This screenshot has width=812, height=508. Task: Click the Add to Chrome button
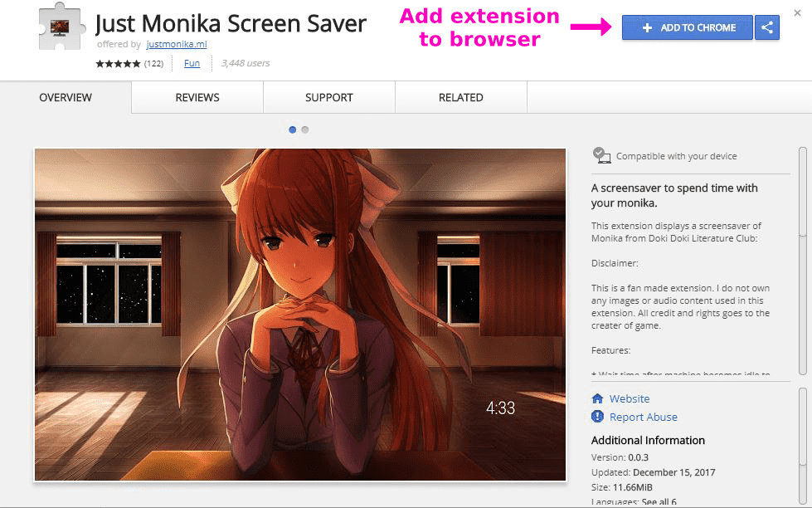[687, 27]
